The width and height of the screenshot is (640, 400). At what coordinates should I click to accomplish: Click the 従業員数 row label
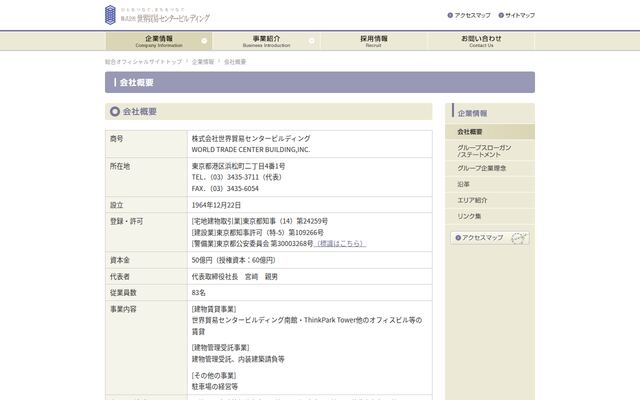123,293
